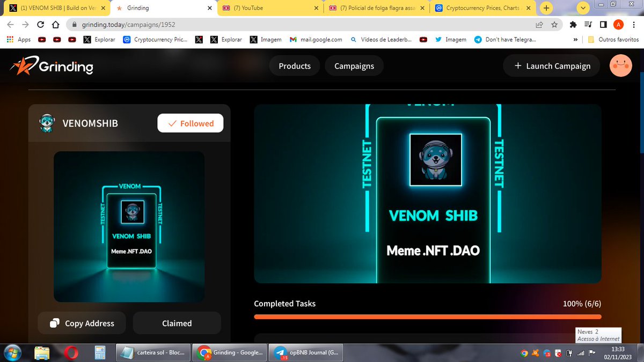
Task: Switch to the carteira sol Notepad window
Action: click(x=153, y=353)
